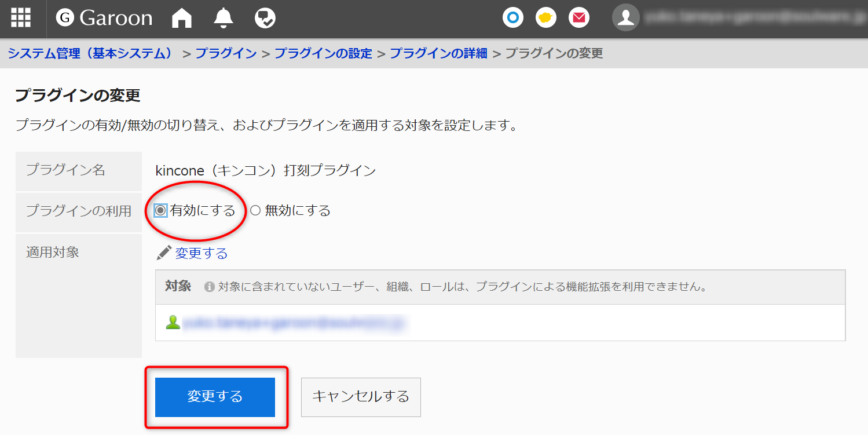Open the yellow cloud app icon
This screenshot has width=868, height=435.
point(545,17)
